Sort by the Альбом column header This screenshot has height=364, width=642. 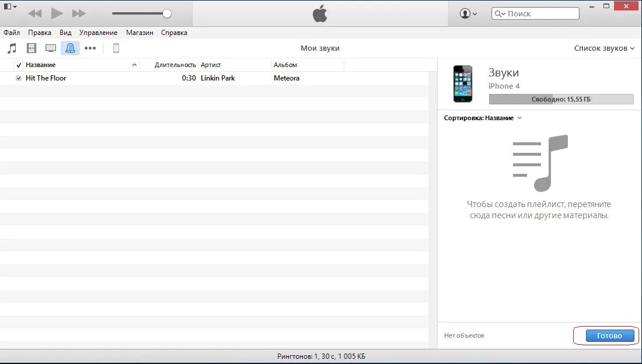coord(285,65)
